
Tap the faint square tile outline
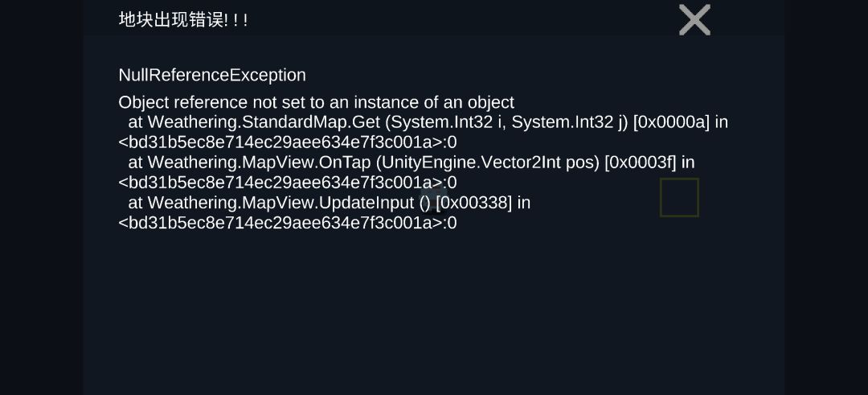click(679, 198)
